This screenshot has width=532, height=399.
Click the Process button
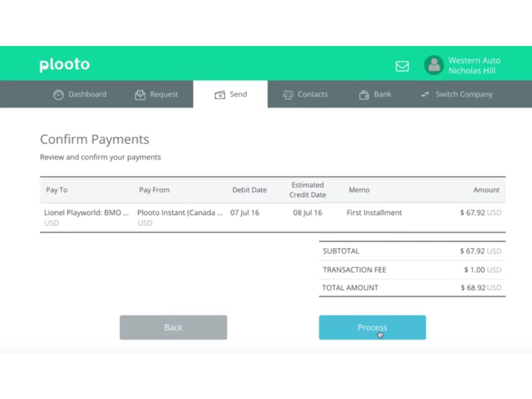[x=372, y=328]
